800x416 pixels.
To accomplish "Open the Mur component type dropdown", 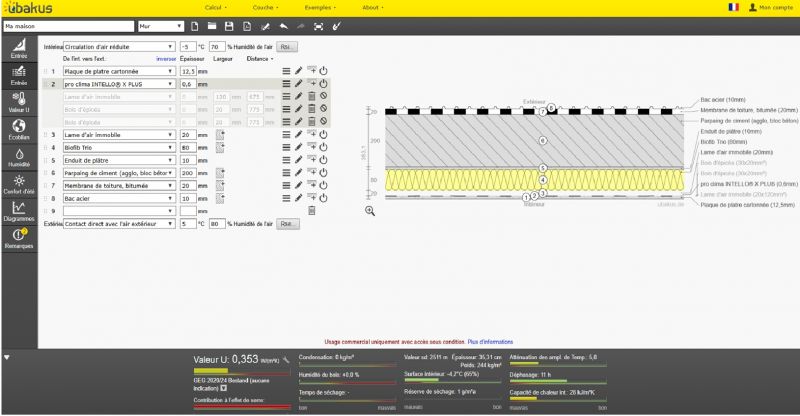I will (x=161, y=26).
